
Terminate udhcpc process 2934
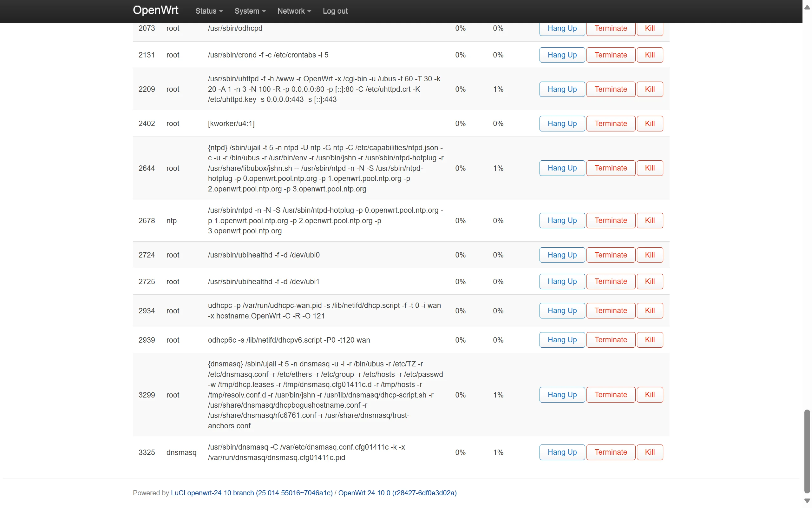[611, 311]
